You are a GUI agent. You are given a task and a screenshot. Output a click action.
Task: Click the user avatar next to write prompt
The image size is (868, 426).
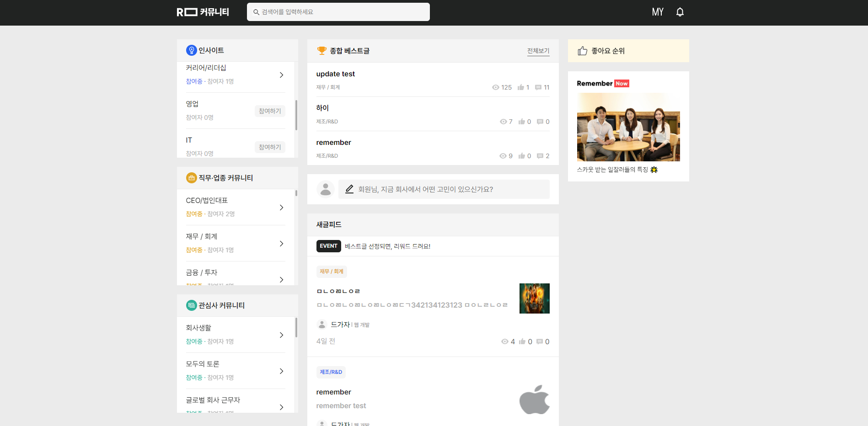(x=326, y=189)
